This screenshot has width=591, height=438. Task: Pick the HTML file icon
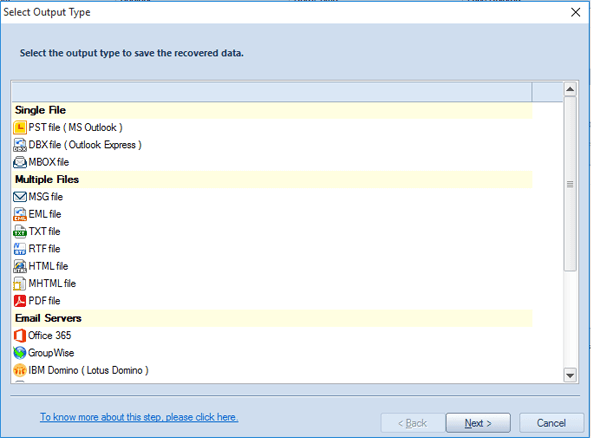pyautogui.click(x=20, y=266)
